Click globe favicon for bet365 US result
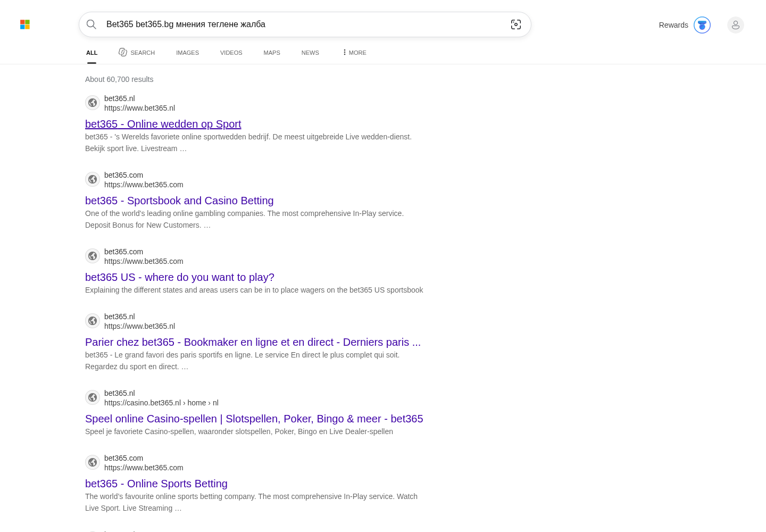Image resolution: width=766 pixels, height=532 pixels. pos(93,256)
